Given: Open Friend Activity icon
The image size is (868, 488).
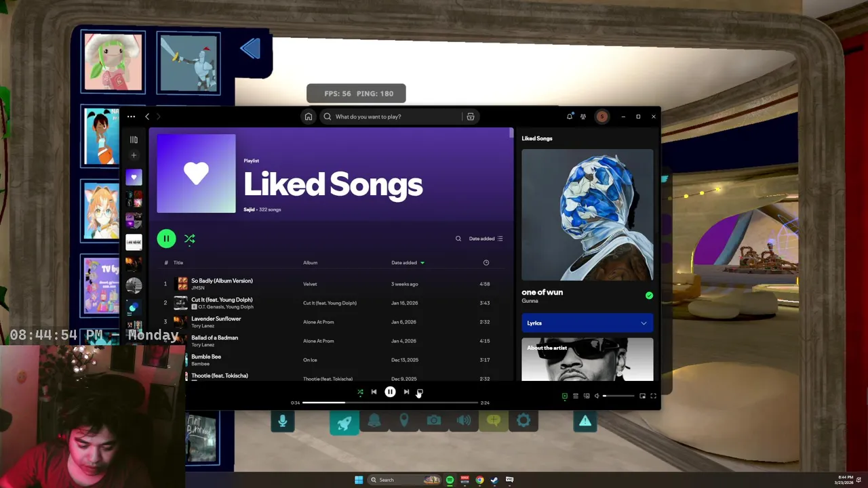Looking at the screenshot, I should 583,117.
